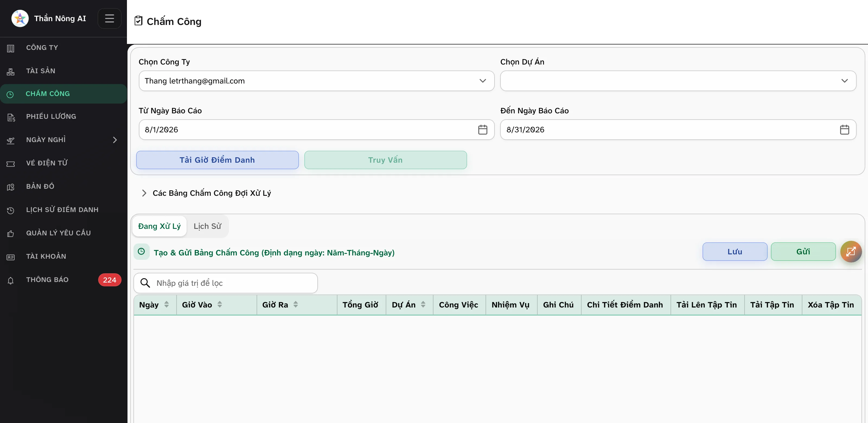Click the ticket icon beside Vé Điện Tử
This screenshot has height=423, width=868.
pyautogui.click(x=11, y=164)
